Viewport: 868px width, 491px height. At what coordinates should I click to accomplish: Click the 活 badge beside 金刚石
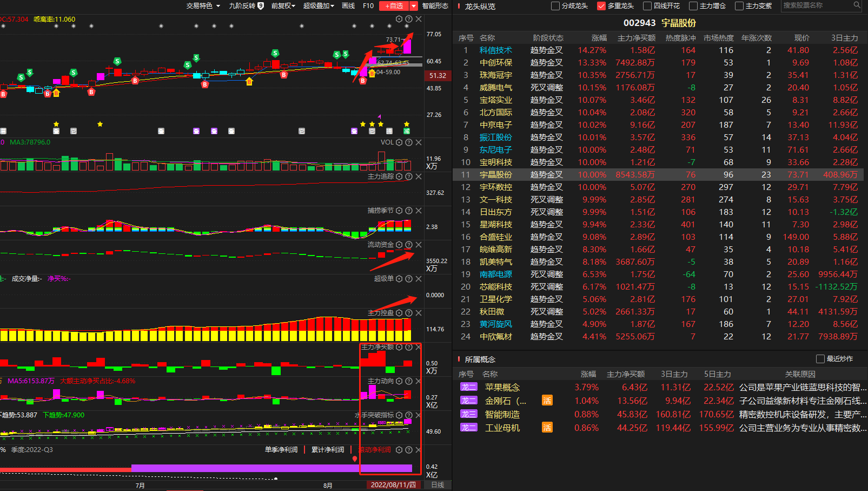tap(547, 401)
